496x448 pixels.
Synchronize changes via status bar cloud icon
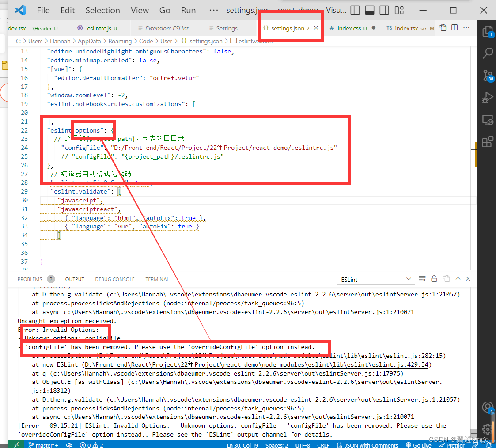69,445
